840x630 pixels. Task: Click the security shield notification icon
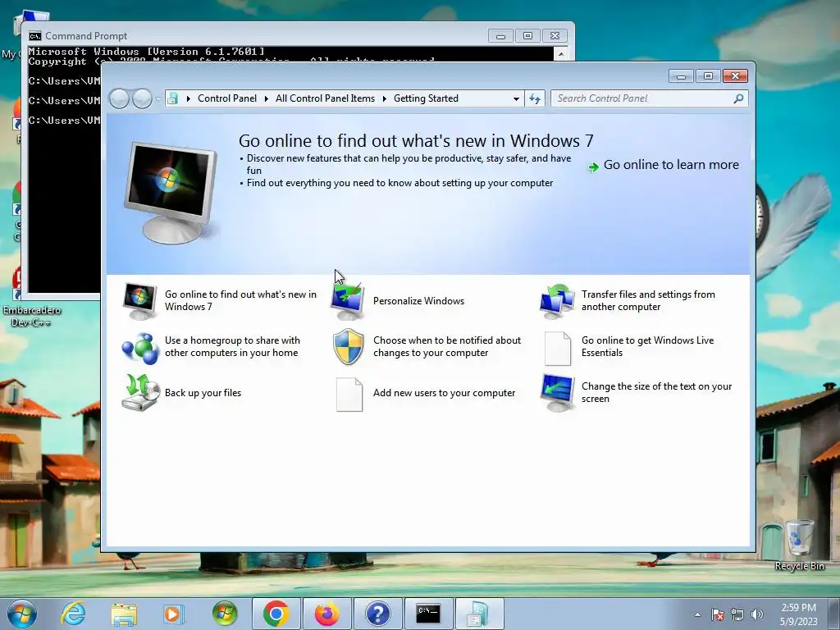click(x=348, y=347)
